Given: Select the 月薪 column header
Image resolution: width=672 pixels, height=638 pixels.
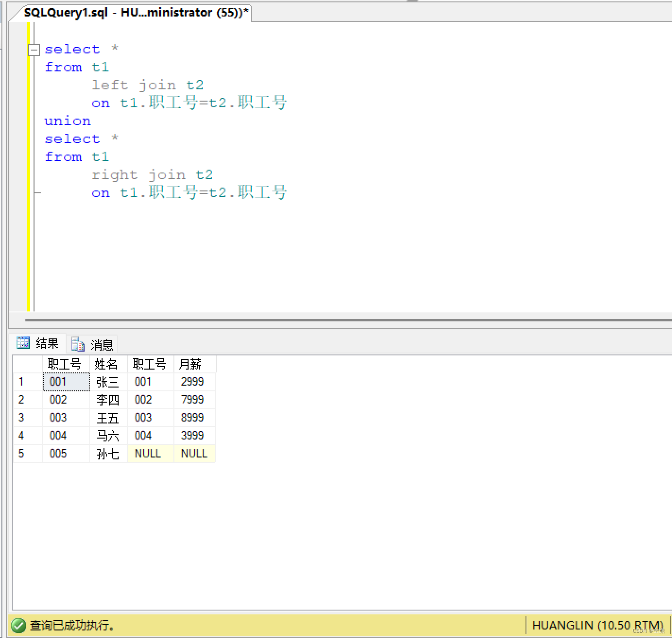Looking at the screenshot, I should pos(195,364).
